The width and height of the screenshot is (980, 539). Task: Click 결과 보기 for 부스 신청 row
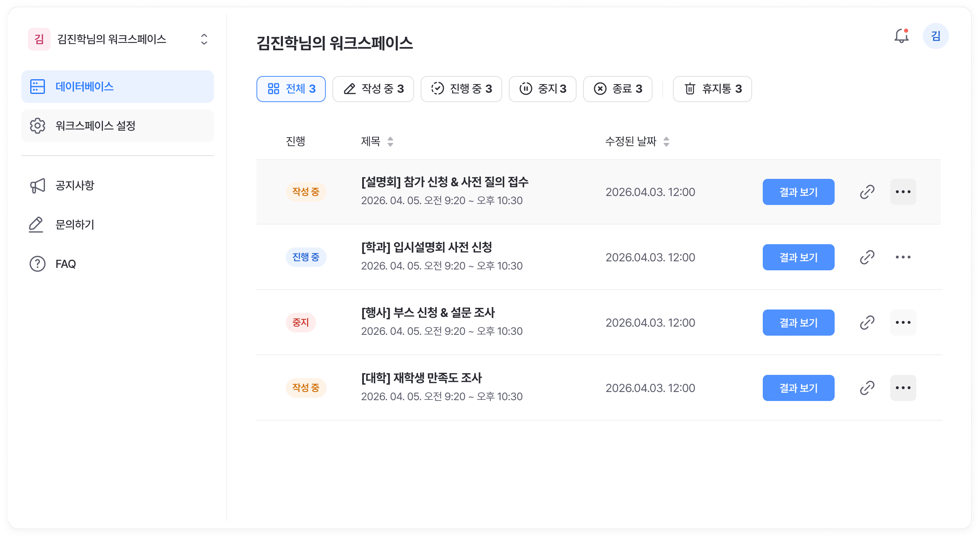[798, 323]
